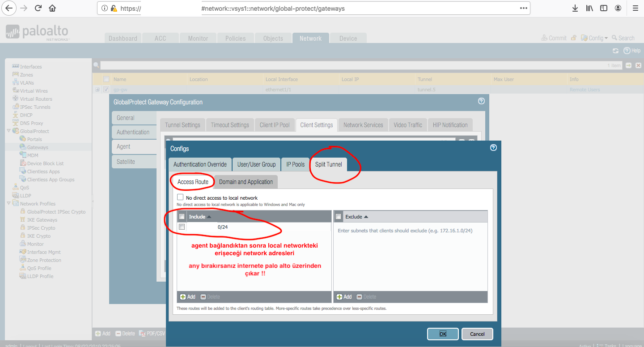Click the Firefox home icon
Image resolution: width=644 pixels, height=347 pixels.
click(x=52, y=8)
